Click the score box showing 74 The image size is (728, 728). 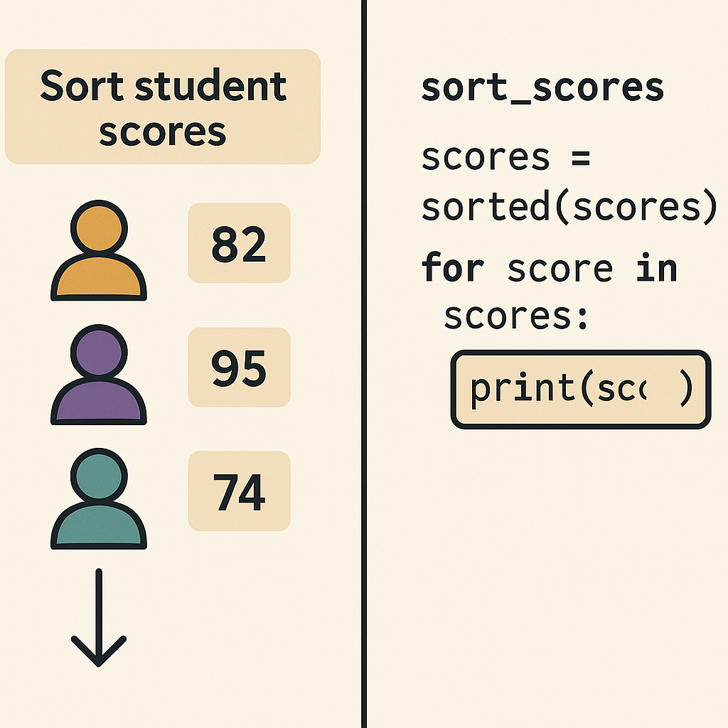(239, 491)
